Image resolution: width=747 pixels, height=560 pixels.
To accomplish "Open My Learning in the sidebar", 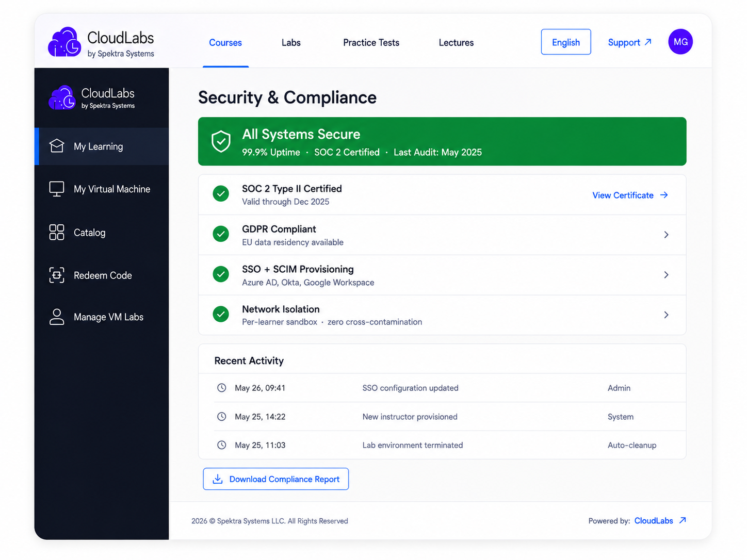I will pyautogui.click(x=102, y=146).
